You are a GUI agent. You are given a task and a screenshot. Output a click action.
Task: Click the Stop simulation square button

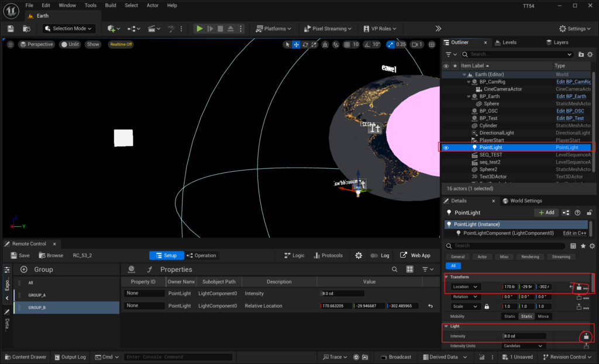click(x=220, y=29)
